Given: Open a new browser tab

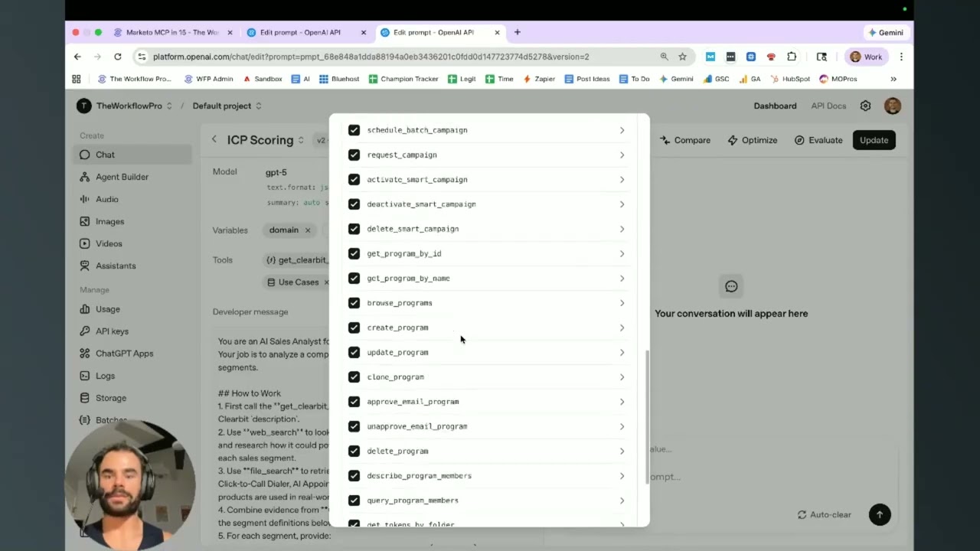Looking at the screenshot, I should tap(518, 32).
